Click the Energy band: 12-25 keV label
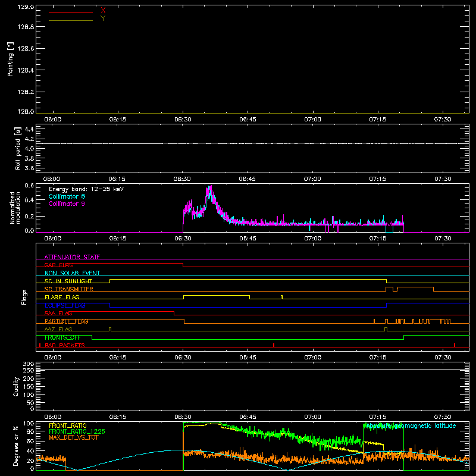476x476 pixels. tap(86, 189)
